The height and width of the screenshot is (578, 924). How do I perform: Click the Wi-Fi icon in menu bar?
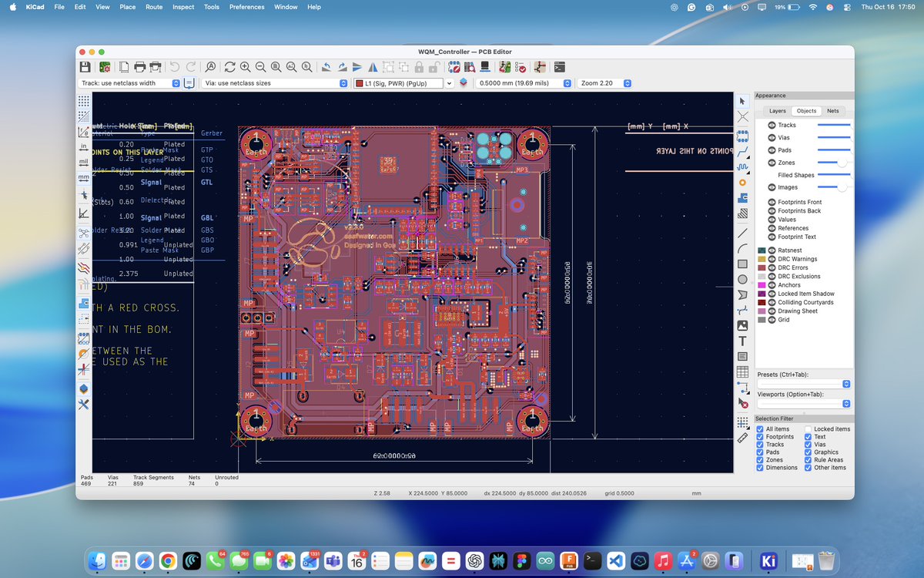coord(812,7)
